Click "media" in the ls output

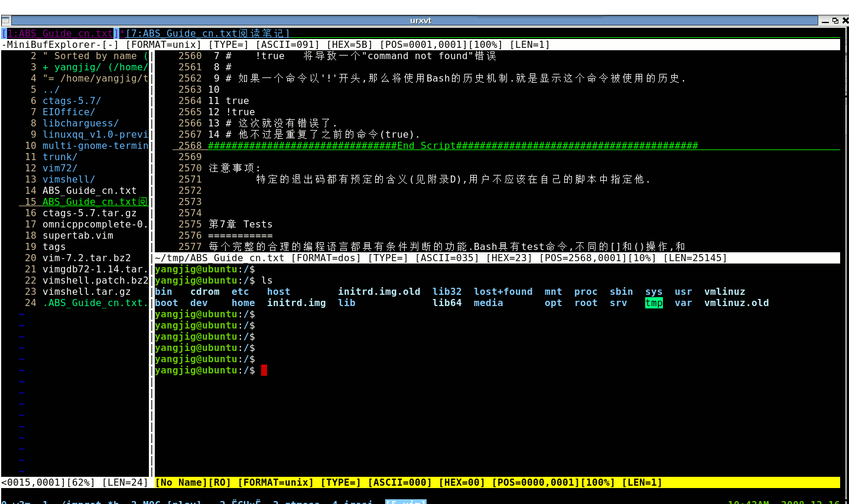point(489,303)
